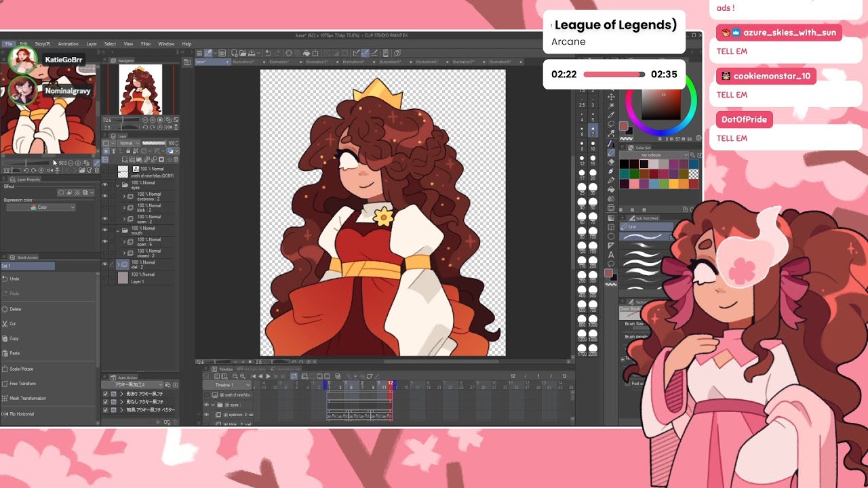The image size is (868, 488).
Task: Open the File menu
Action: [x=9, y=43]
